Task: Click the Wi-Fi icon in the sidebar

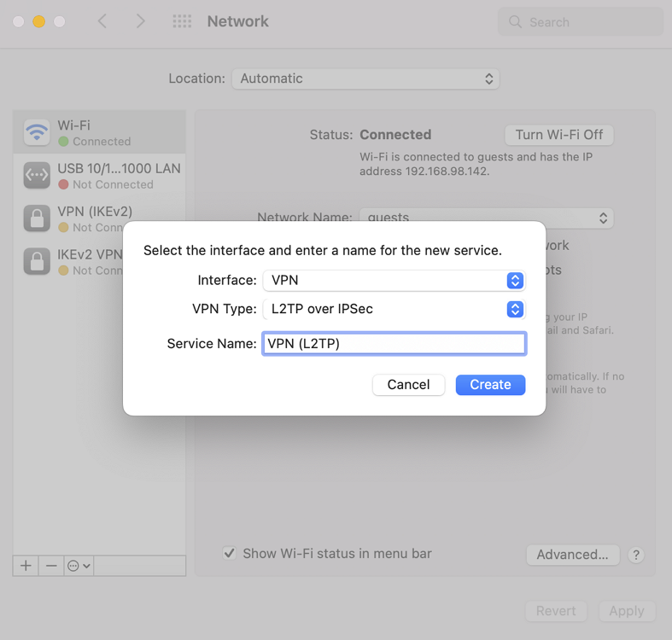Action: 37,133
